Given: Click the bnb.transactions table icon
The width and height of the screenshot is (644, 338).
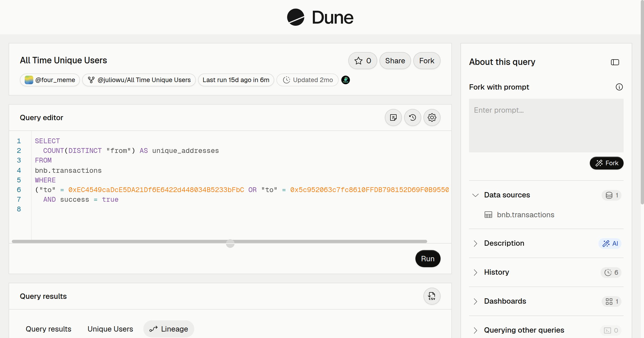Looking at the screenshot, I should pos(488,215).
